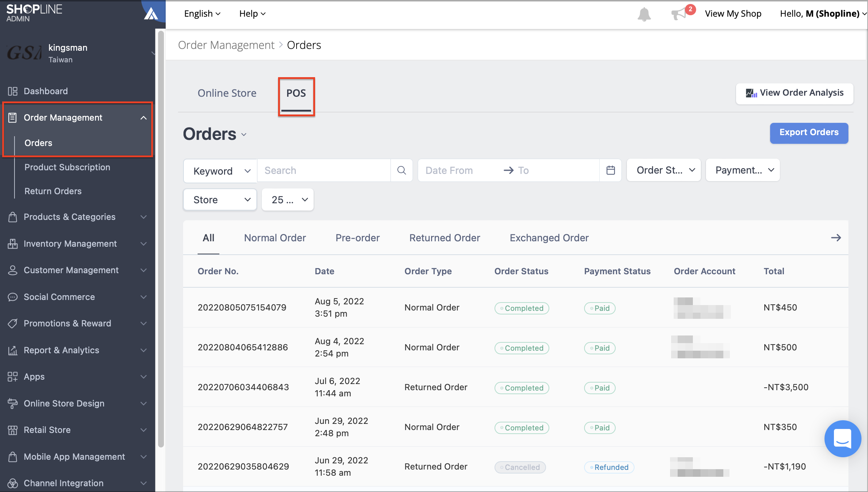
Task: Click the keyword Search input field
Action: click(324, 170)
